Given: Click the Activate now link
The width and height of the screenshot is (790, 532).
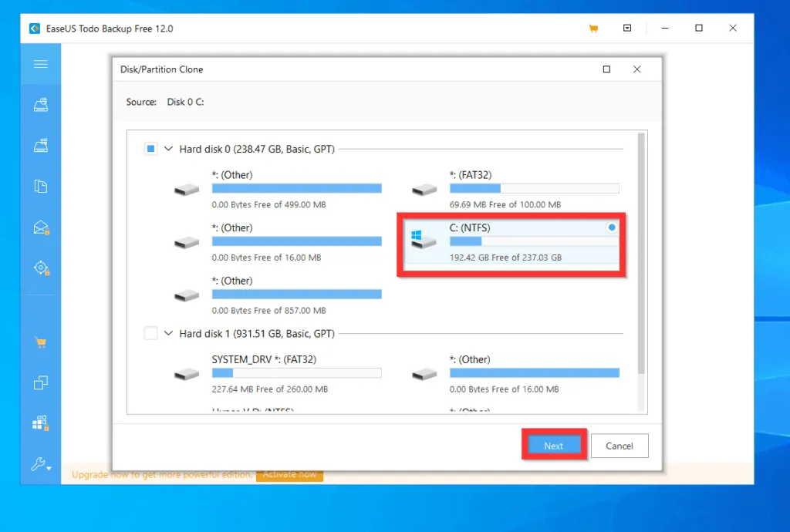Looking at the screenshot, I should click(289, 474).
